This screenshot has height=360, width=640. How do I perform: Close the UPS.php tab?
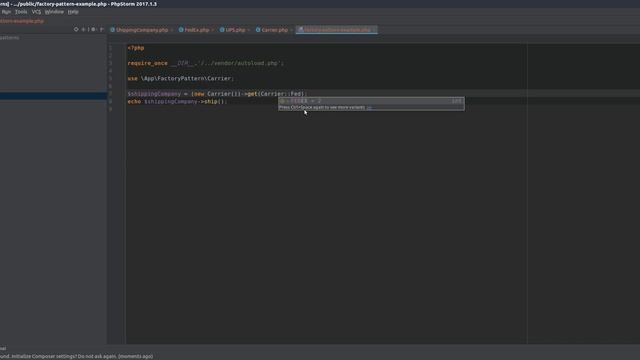(x=249, y=30)
